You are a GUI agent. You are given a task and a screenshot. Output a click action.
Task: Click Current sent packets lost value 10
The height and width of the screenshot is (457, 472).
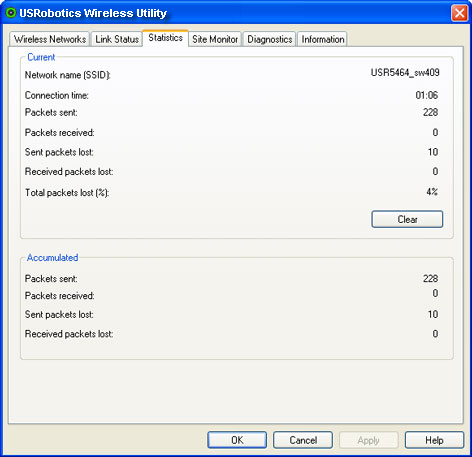click(x=433, y=152)
